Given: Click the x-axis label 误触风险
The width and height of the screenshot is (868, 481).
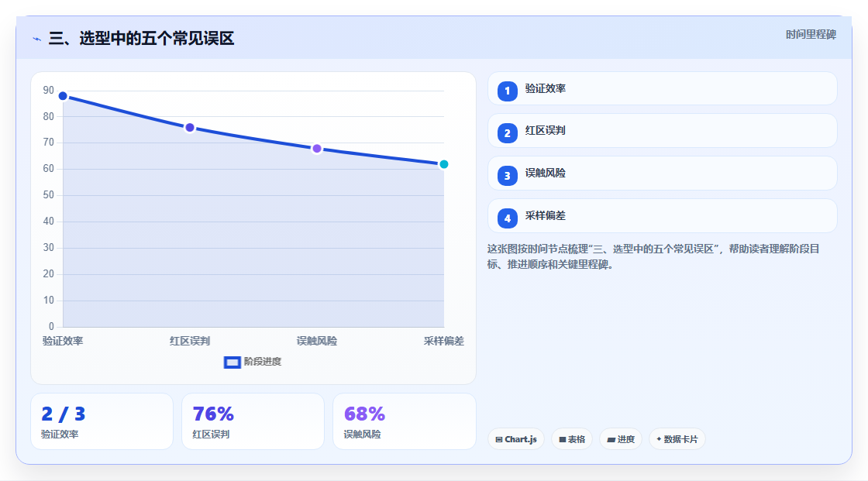Looking at the screenshot, I should (x=317, y=341).
